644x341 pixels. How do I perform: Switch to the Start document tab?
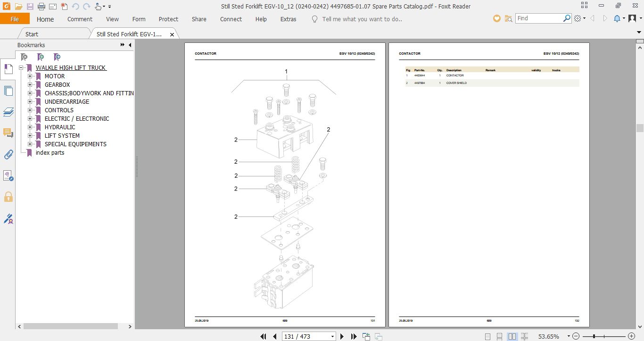(x=32, y=34)
